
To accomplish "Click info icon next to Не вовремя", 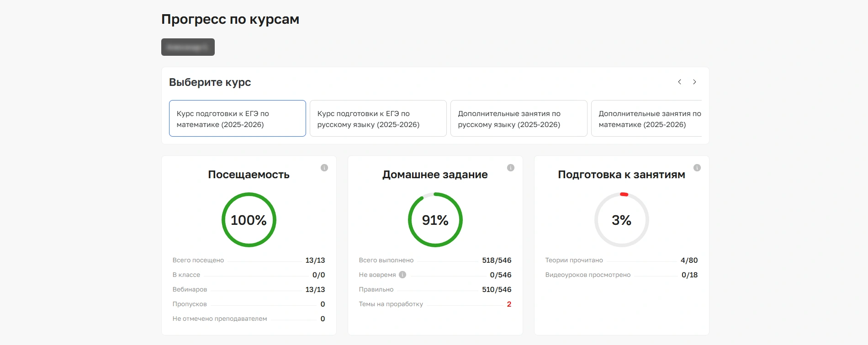I will point(402,275).
